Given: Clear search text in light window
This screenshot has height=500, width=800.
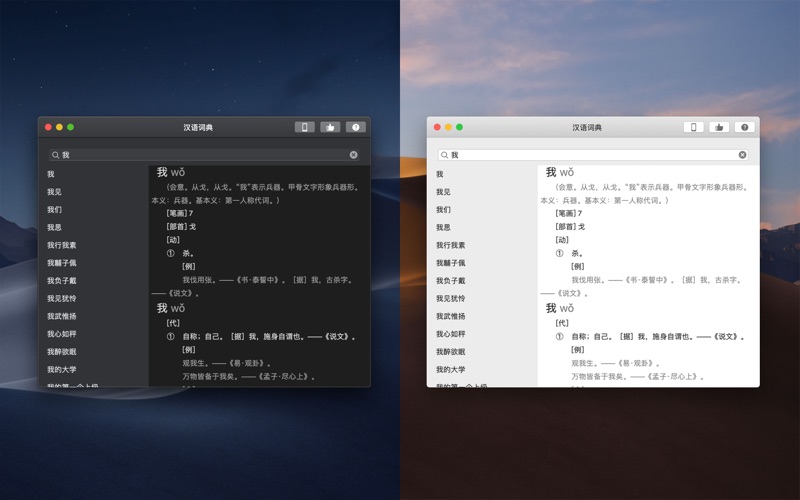Looking at the screenshot, I should (x=742, y=155).
